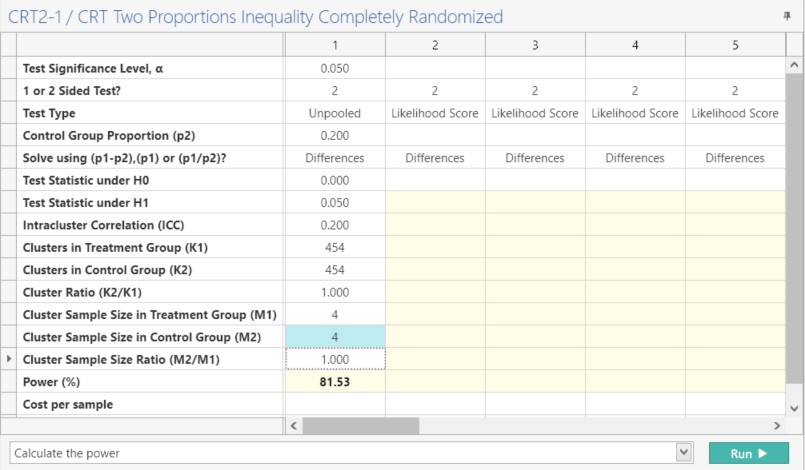805x470 pixels.
Task: Select the sided-test value 2 in column 4
Action: point(635,90)
